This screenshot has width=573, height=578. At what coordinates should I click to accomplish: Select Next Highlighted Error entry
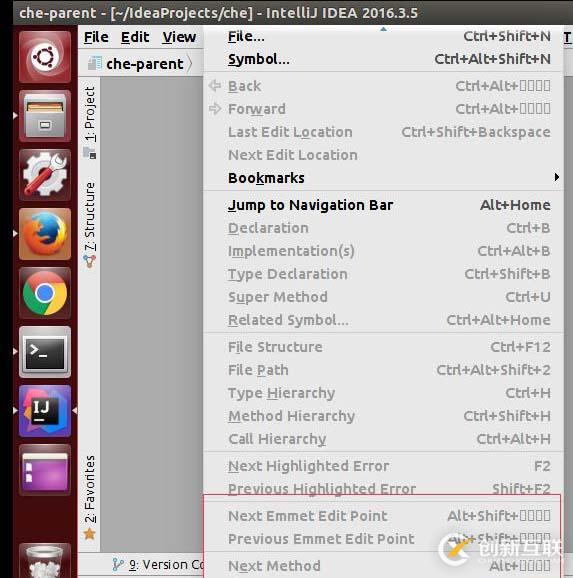point(383,466)
